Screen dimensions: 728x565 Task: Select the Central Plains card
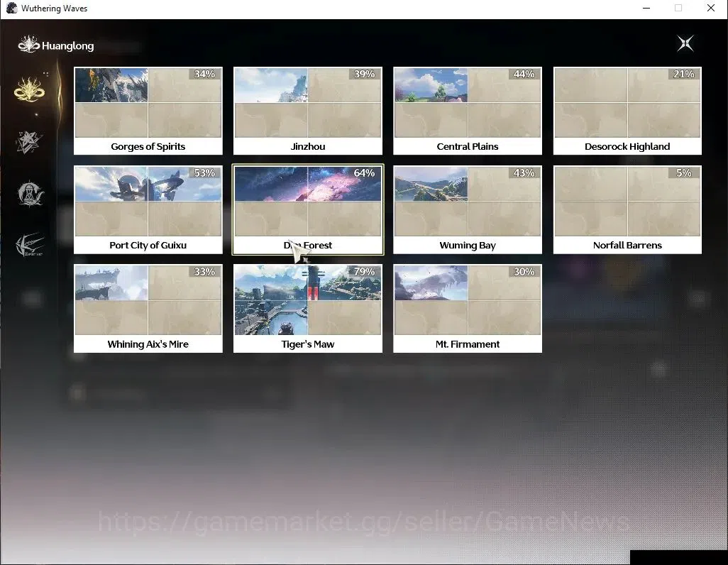468,111
